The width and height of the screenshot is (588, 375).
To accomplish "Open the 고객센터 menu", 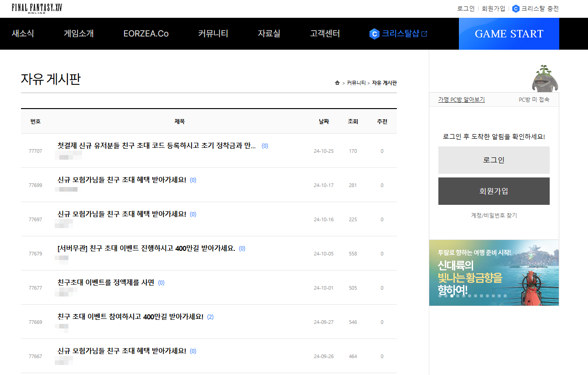I will click(x=325, y=34).
